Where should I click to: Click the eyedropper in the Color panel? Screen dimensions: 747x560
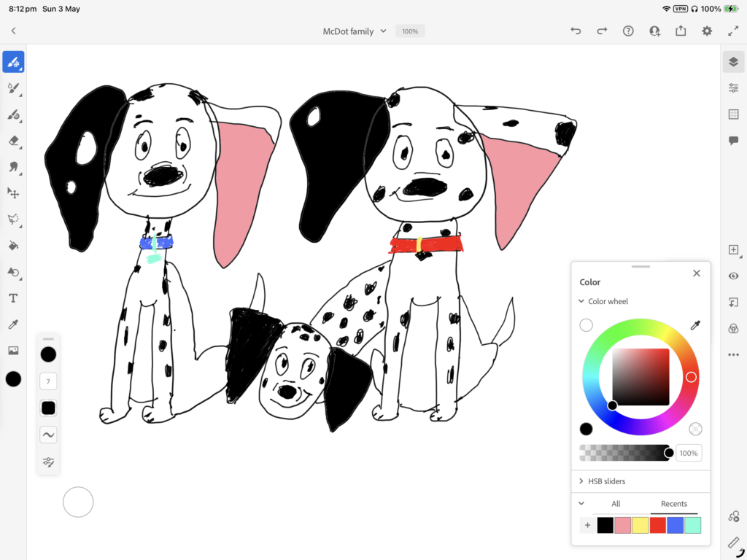tap(695, 325)
